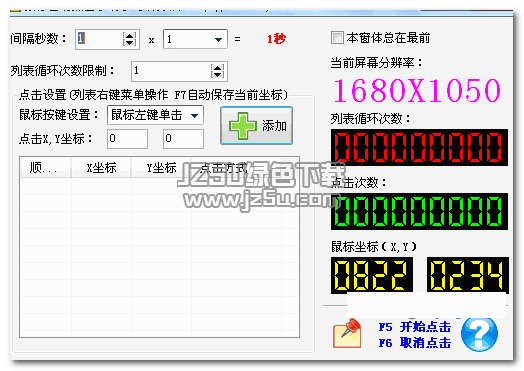Screen dimensions: 524x371
Task: Click the X坐标 column header
Action: point(101,167)
